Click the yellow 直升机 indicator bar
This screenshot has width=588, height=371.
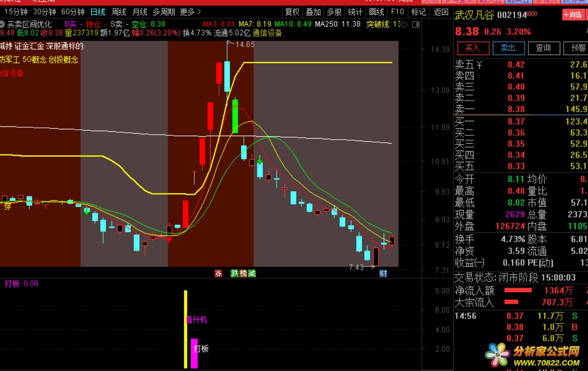tap(185, 329)
